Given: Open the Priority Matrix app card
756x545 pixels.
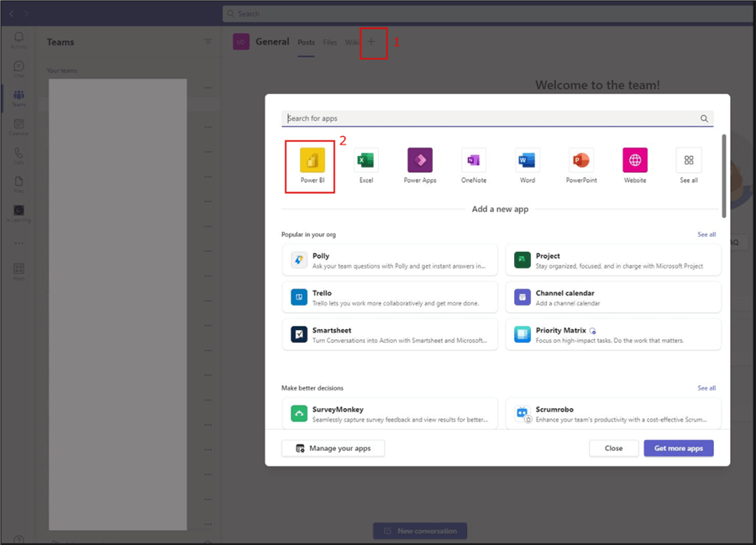Looking at the screenshot, I should coord(613,334).
